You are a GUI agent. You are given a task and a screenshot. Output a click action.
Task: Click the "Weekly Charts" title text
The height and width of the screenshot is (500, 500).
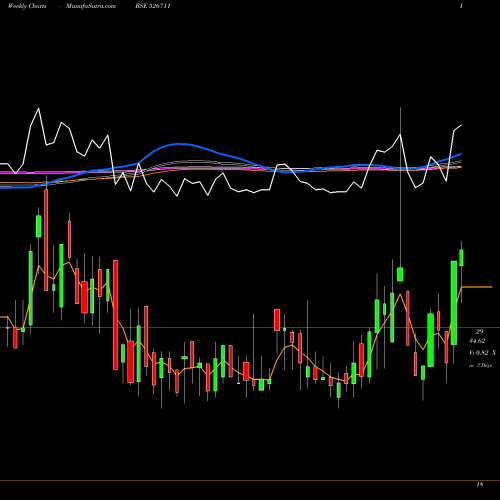pyautogui.click(x=27, y=6)
